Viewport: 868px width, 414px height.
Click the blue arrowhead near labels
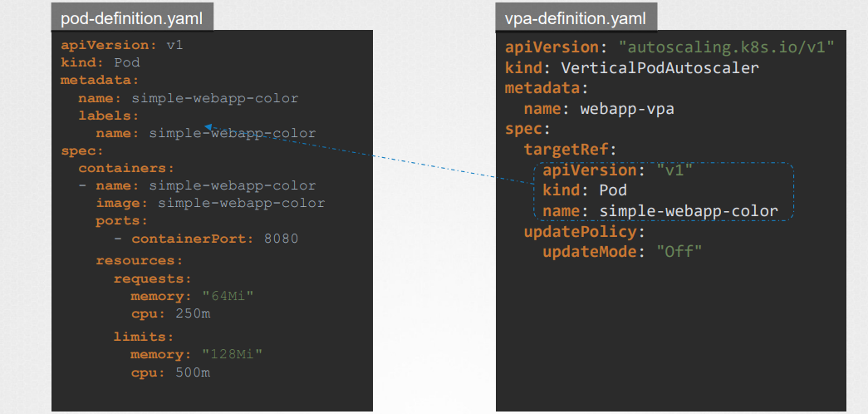209,127
